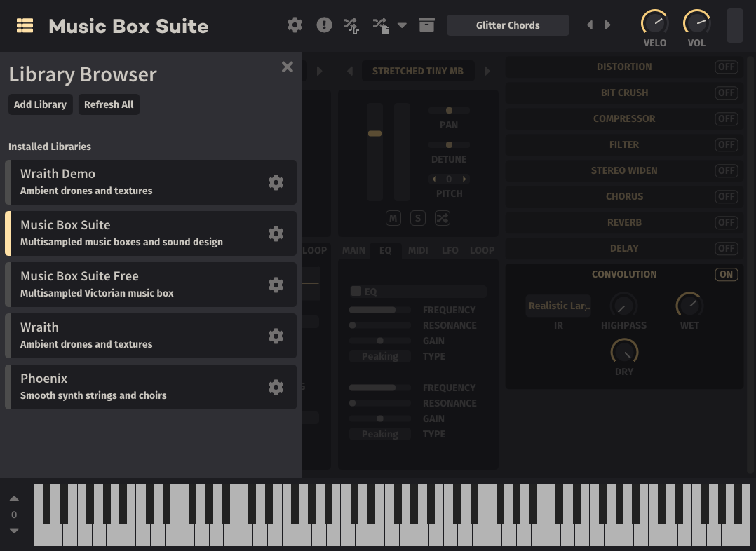Viewport: 756px width, 551px height.
Task: Select the Wraith Demo library
Action: pos(150,182)
